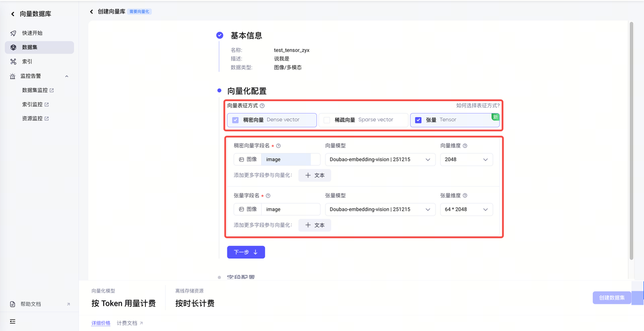Enable the 稀疏向量 Sparse vector checkbox
The height and width of the screenshot is (331, 644).
(x=327, y=120)
